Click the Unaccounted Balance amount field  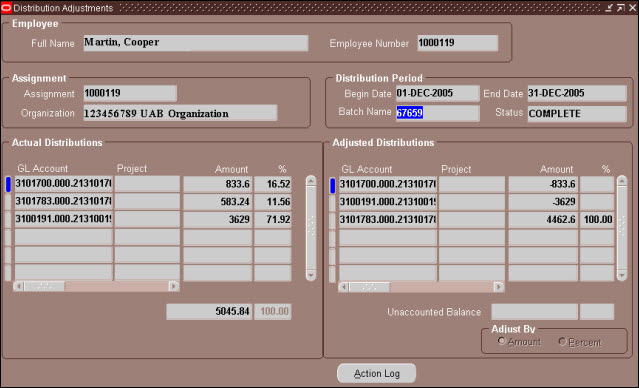tap(534, 312)
